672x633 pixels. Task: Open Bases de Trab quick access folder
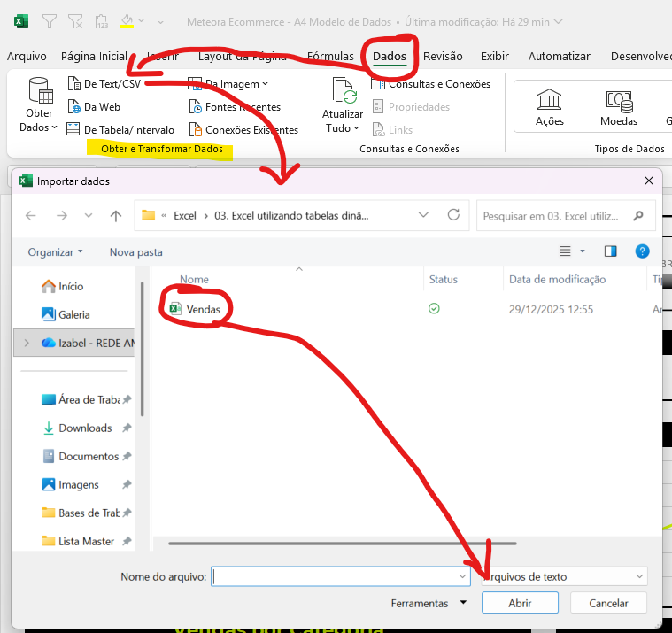pos(89,513)
